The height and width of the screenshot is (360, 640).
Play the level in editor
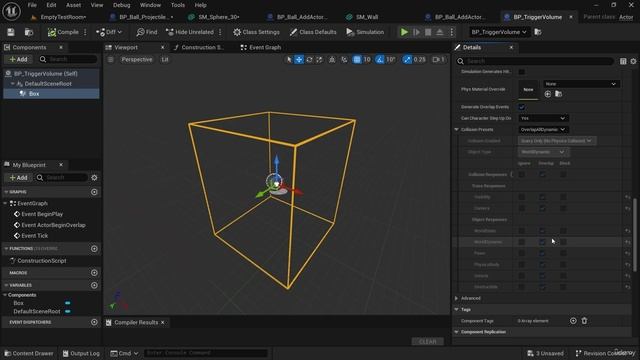coord(404,32)
